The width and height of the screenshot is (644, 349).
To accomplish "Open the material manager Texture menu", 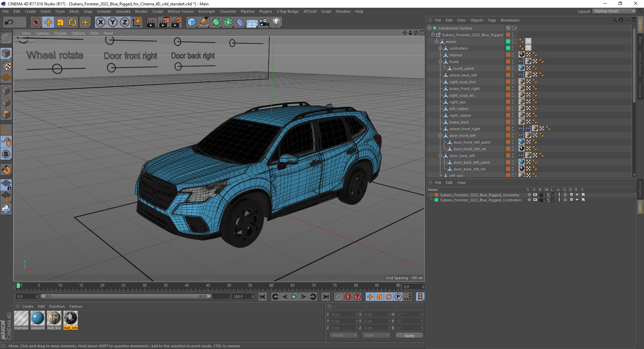I will click(75, 306).
